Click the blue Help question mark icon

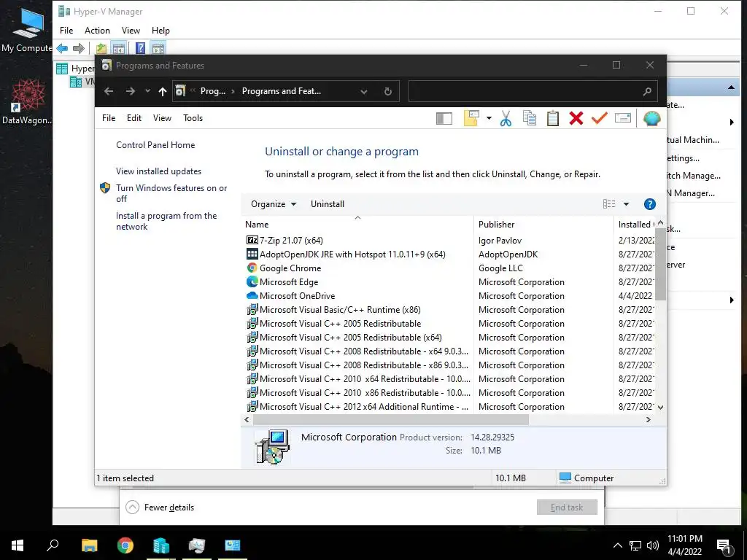[649, 204]
